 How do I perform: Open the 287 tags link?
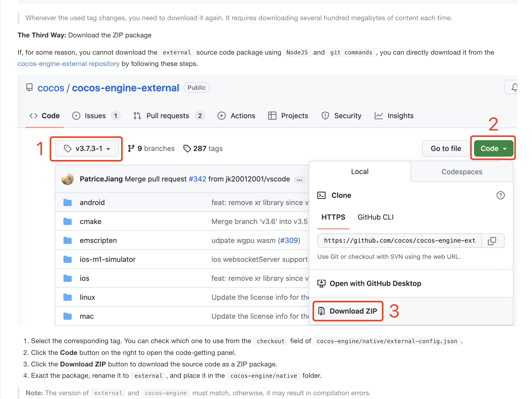pyautogui.click(x=203, y=149)
